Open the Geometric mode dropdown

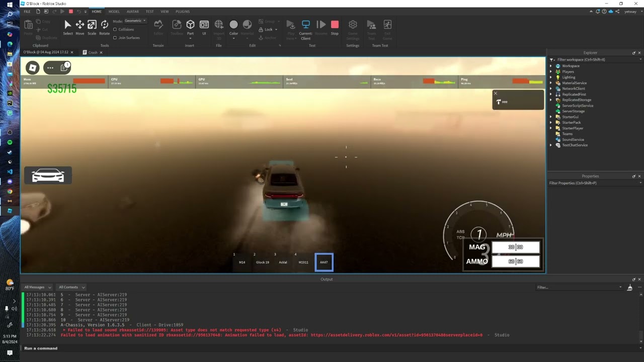tap(135, 21)
